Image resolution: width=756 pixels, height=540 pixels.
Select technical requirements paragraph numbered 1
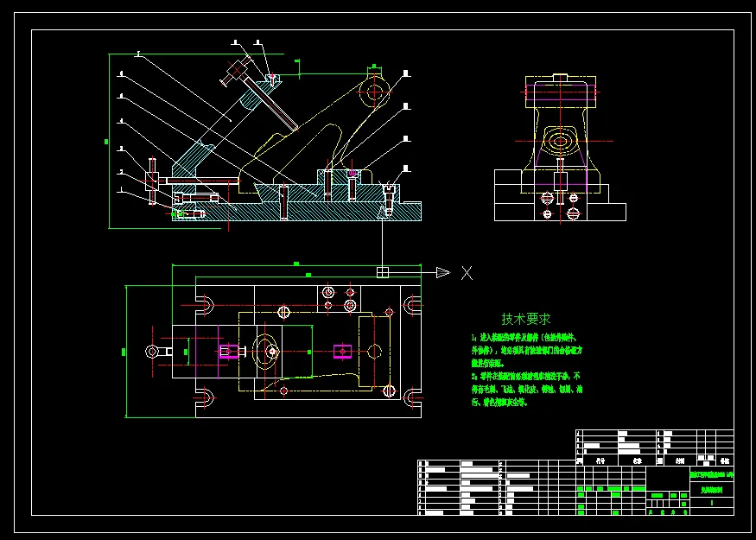pyautogui.click(x=526, y=350)
